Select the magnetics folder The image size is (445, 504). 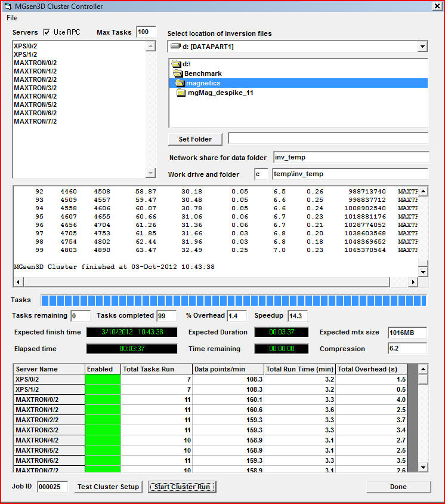coord(299,83)
